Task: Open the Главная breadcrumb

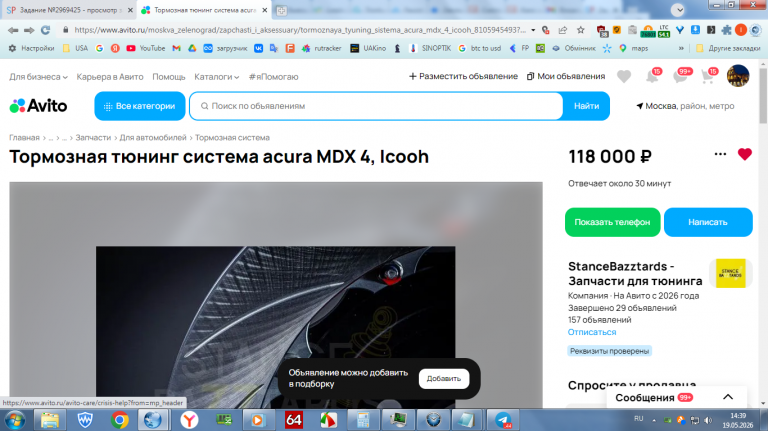Action: (24, 138)
